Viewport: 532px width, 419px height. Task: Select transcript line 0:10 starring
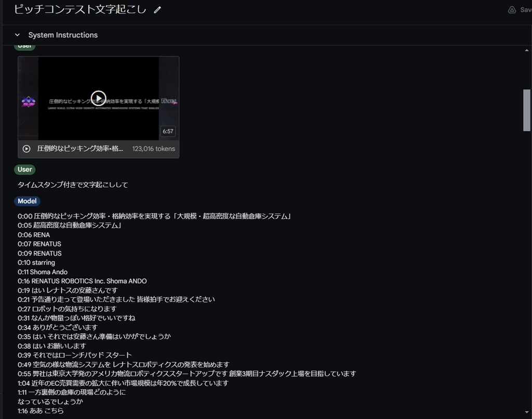click(x=36, y=263)
